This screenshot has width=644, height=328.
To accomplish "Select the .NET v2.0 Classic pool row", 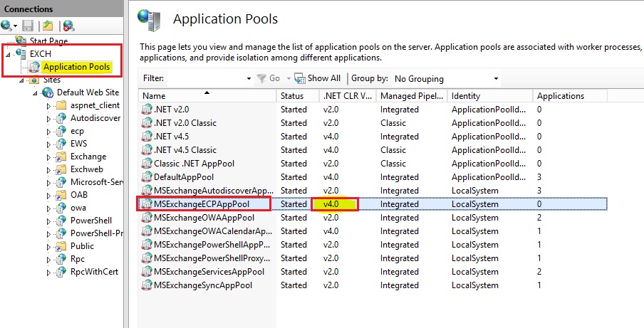I will (x=373, y=123).
